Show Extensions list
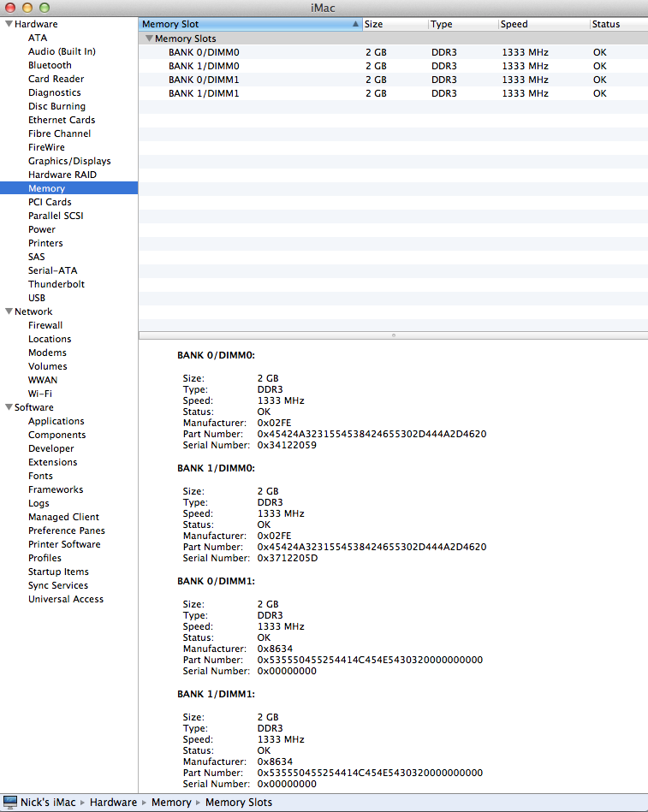648x812 pixels. (52, 462)
